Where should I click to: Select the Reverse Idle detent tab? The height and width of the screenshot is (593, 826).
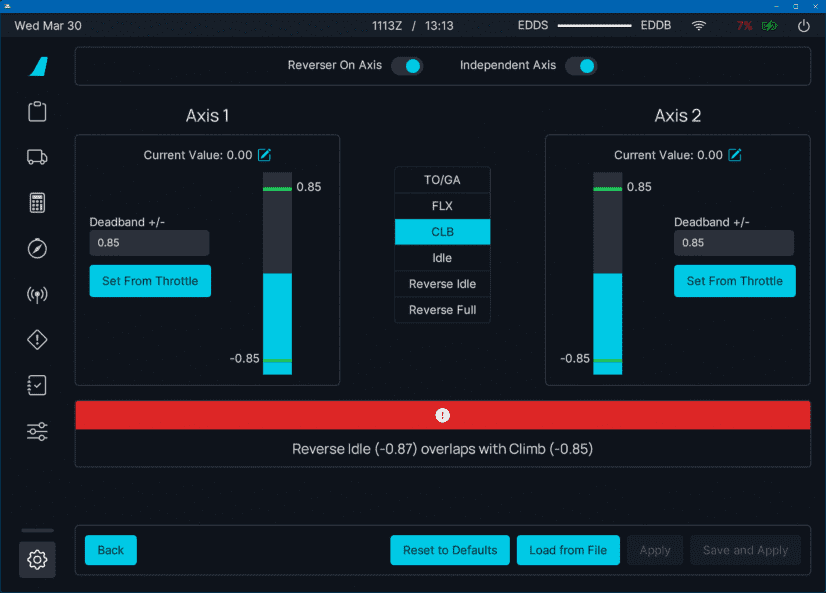click(442, 284)
